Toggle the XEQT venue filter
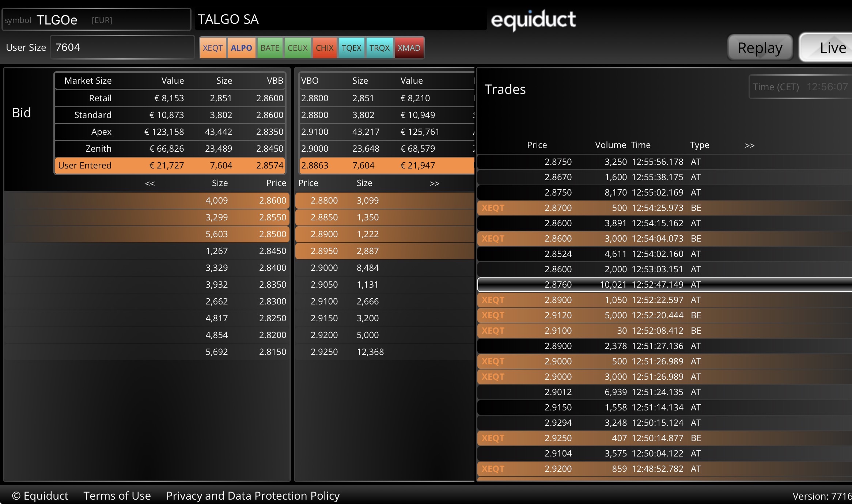 coord(213,48)
